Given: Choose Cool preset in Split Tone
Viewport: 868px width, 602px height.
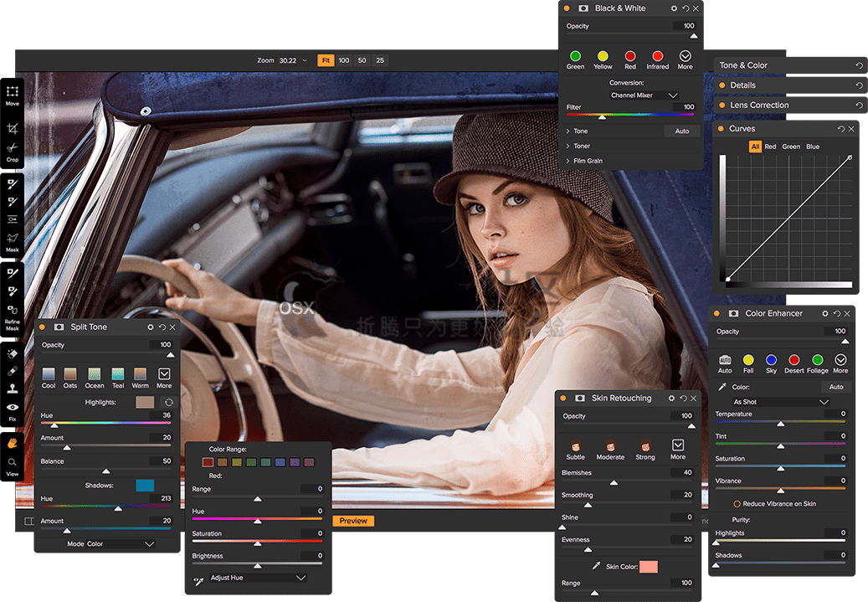Looking at the screenshot, I should tap(49, 373).
